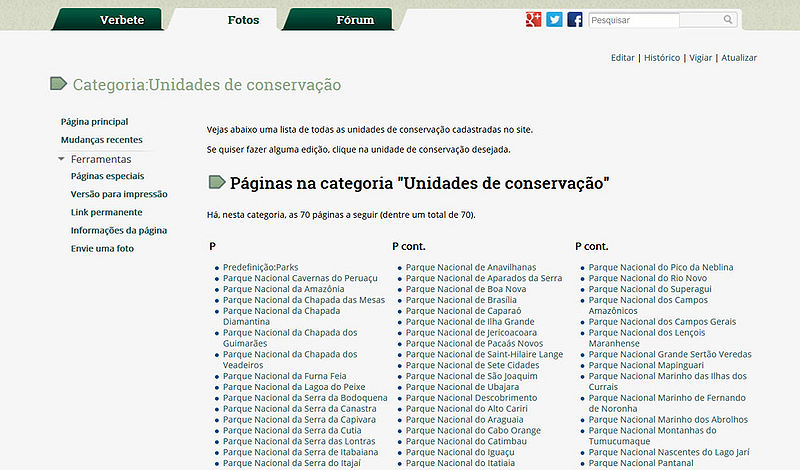Open Parque Nacional do Iguaçu
The image size is (800, 470).
pyautogui.click(x=460, y=452)
